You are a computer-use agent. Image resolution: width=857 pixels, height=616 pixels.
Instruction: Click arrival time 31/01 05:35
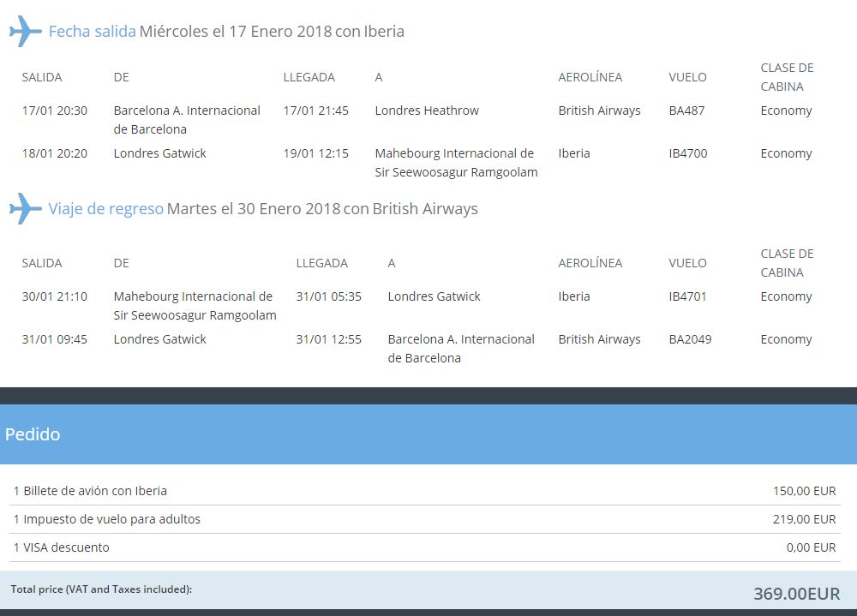coord(329,296)
